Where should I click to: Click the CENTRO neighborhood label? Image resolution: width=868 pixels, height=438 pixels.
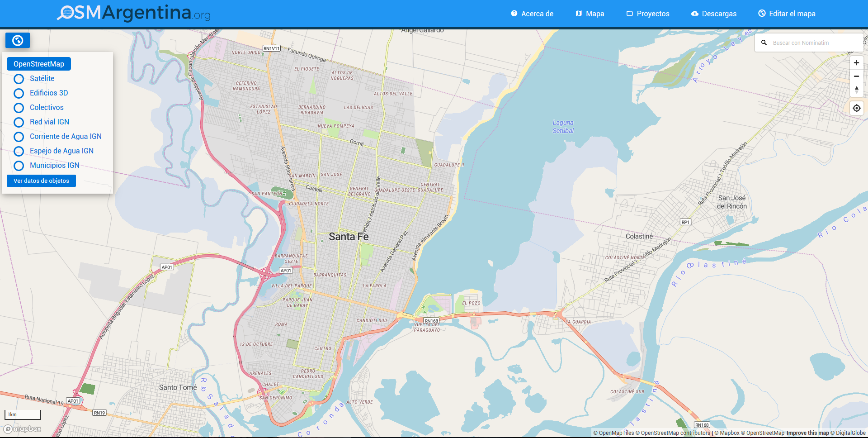323,348
